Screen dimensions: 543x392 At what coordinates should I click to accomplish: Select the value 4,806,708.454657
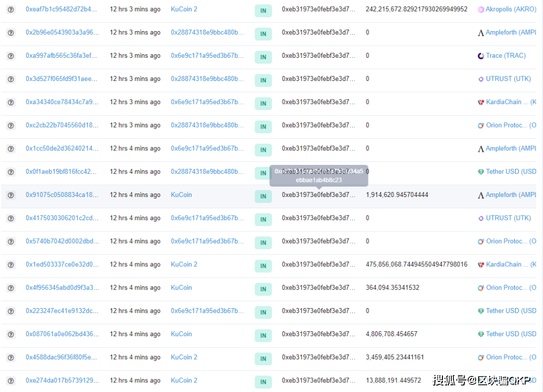(391, 334)
